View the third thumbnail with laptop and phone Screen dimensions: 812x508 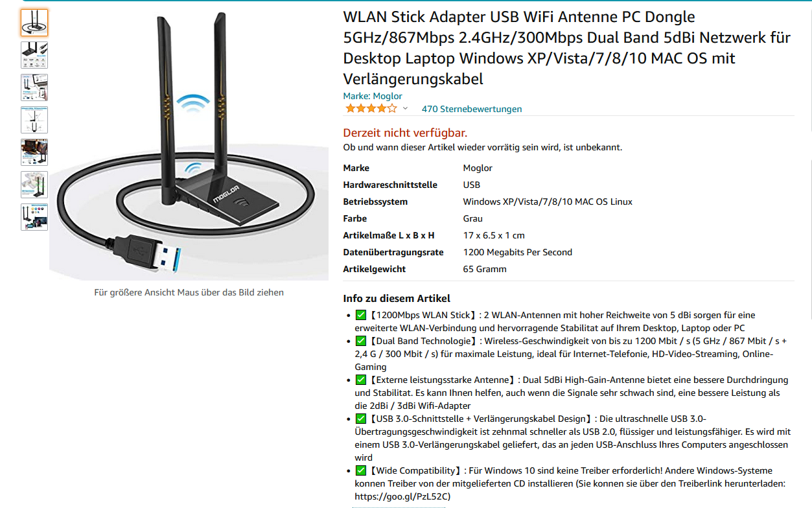pos(34,87)
